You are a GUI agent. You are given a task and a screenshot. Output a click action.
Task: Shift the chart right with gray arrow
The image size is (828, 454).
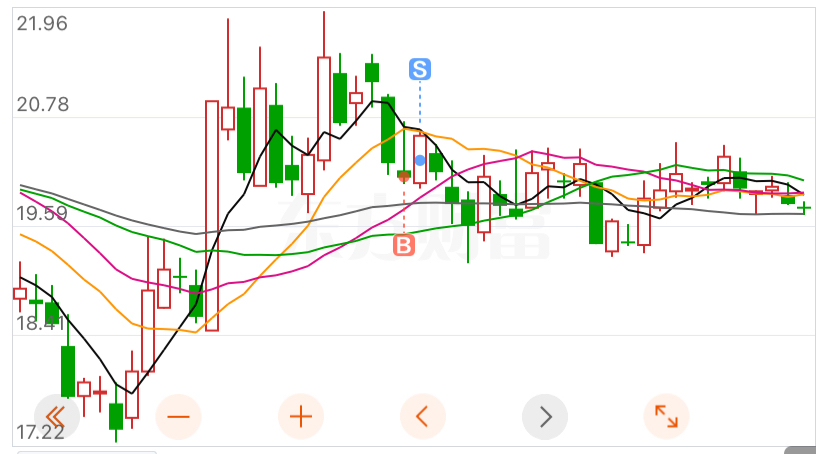[545, 417]
